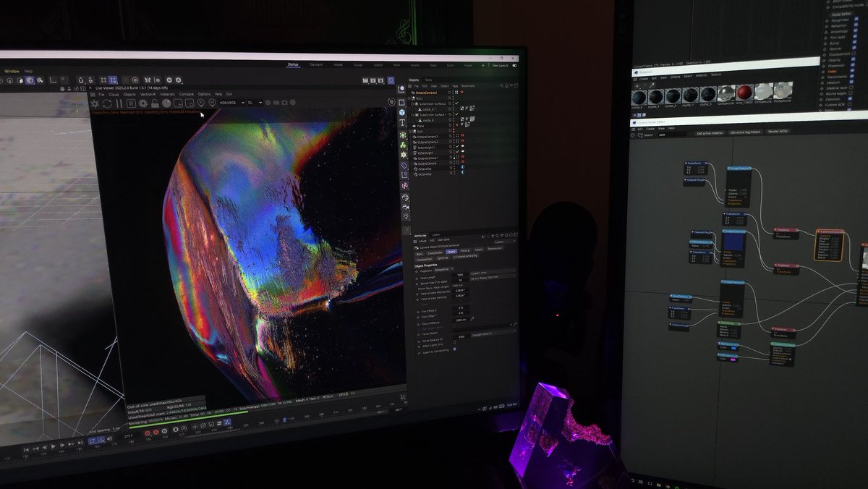Click the eyedropper beside Focus Distance field
868x489 pixels.
(472, 319)
